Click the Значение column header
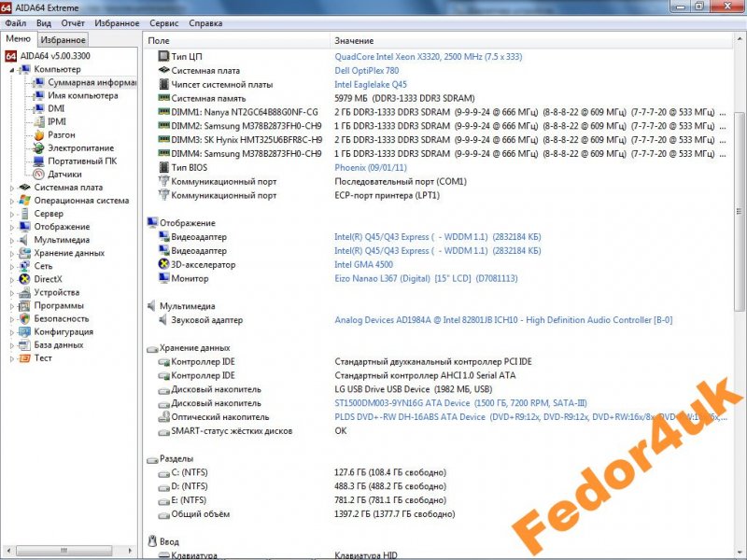This screenshot has width=747, height=560. (354, 41)
